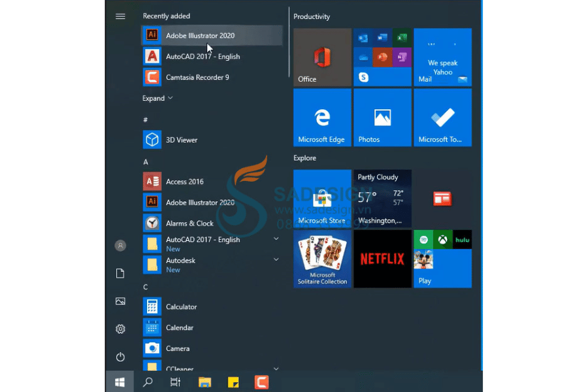Image resolution: width=588 pixels, height=392 pixels.
Task: Click the Netflix tile
Action: coord(382,259)
